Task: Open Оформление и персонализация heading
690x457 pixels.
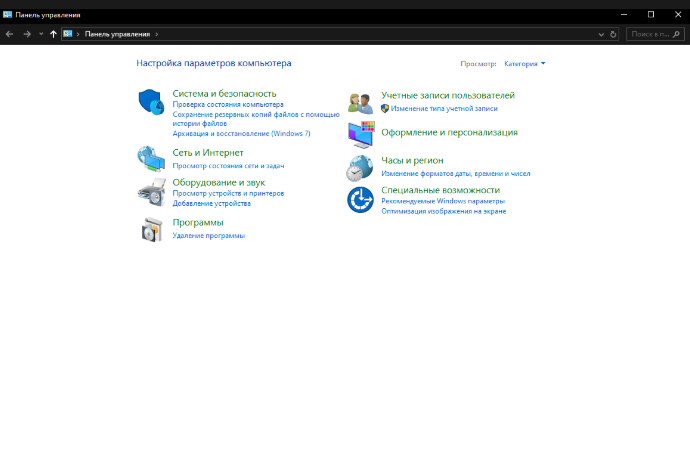Action: 449,132
